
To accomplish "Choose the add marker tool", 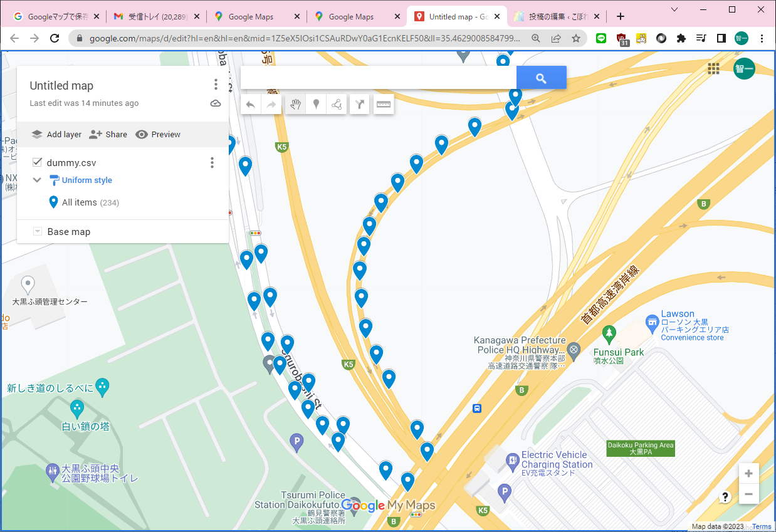I will click(317, 105).
